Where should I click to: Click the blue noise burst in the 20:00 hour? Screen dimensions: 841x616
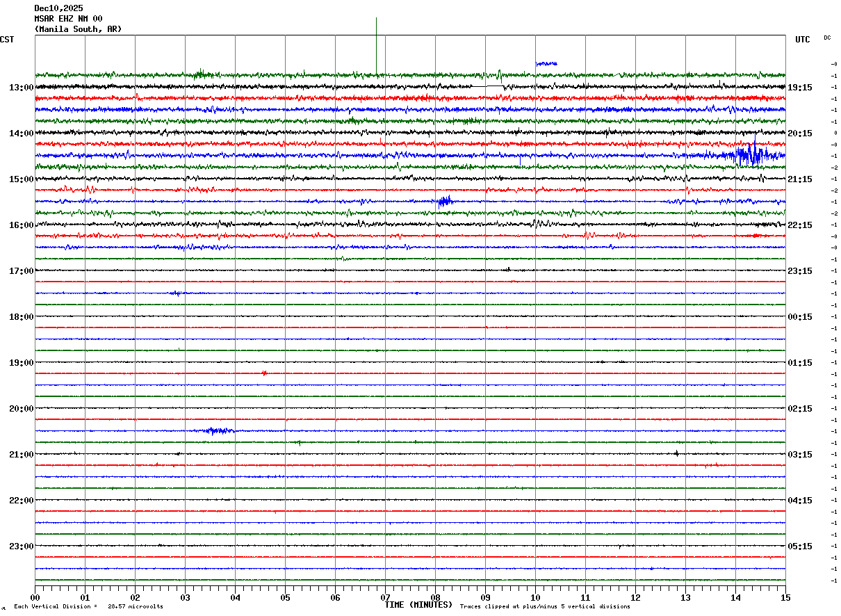[x=219, y=431]
